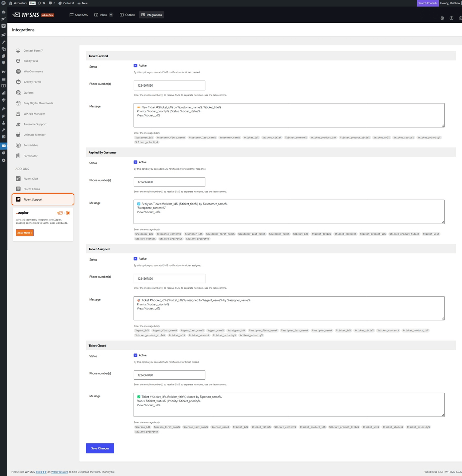
Task: Click the analytics bar chart sidebar icon
Action: point(4,93)
